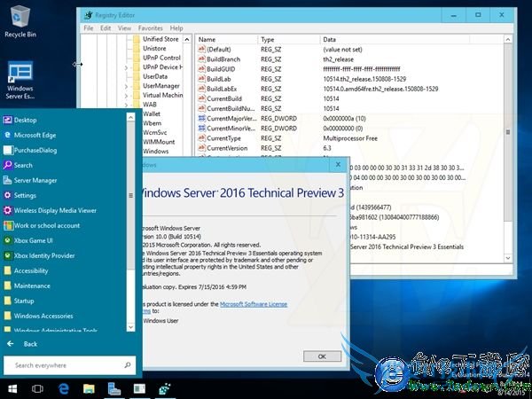Select the CurrentType value icon
Screen dimensions: 532x399
click(201, 138)
